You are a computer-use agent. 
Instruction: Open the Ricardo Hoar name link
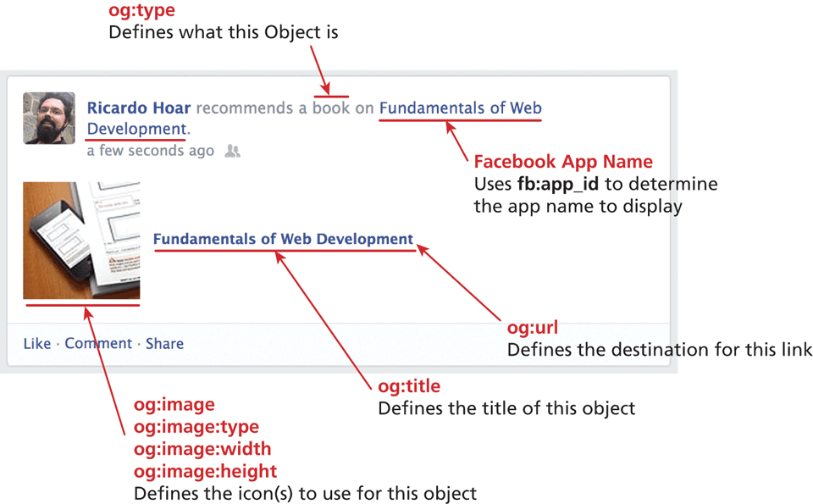click(x=140, y=108)
